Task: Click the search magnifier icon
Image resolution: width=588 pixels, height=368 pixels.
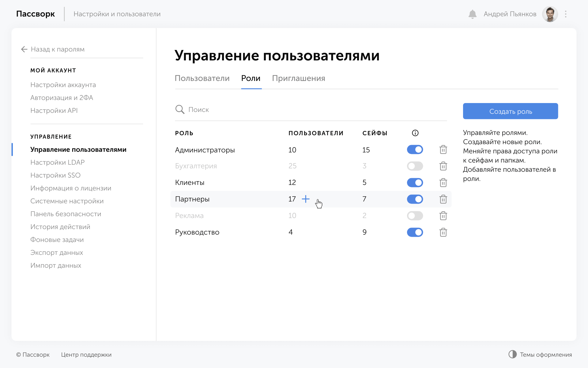Action: [180, 109]
